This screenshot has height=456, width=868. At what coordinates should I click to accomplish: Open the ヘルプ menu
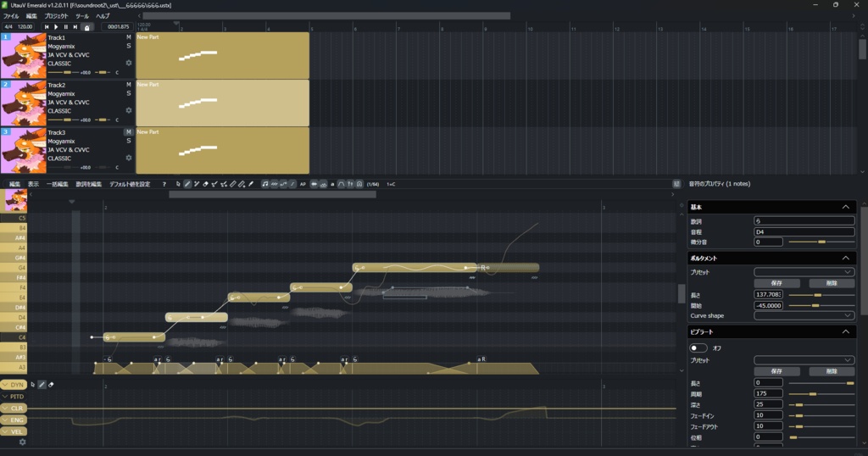(x=103, y=16)
